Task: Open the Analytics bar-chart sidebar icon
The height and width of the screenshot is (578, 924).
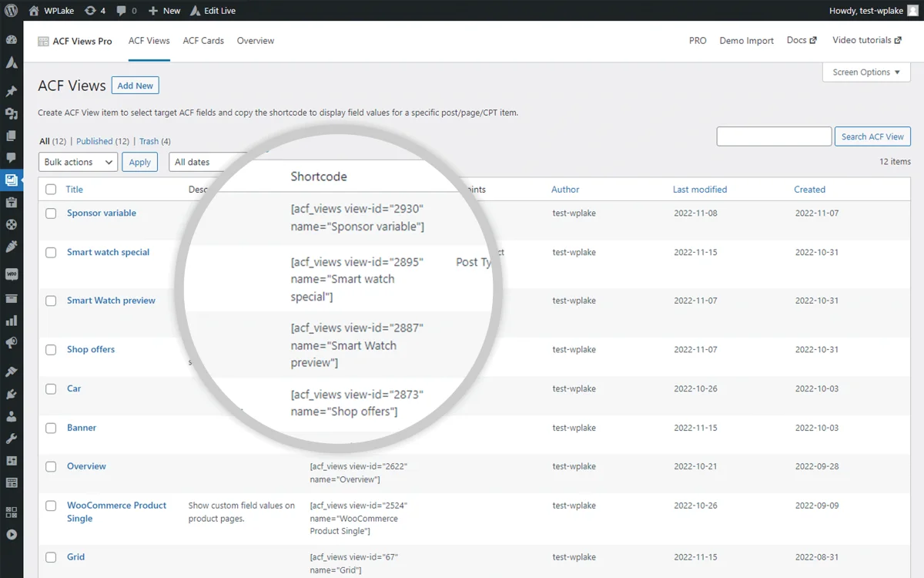Action: [x=12, y=321]
